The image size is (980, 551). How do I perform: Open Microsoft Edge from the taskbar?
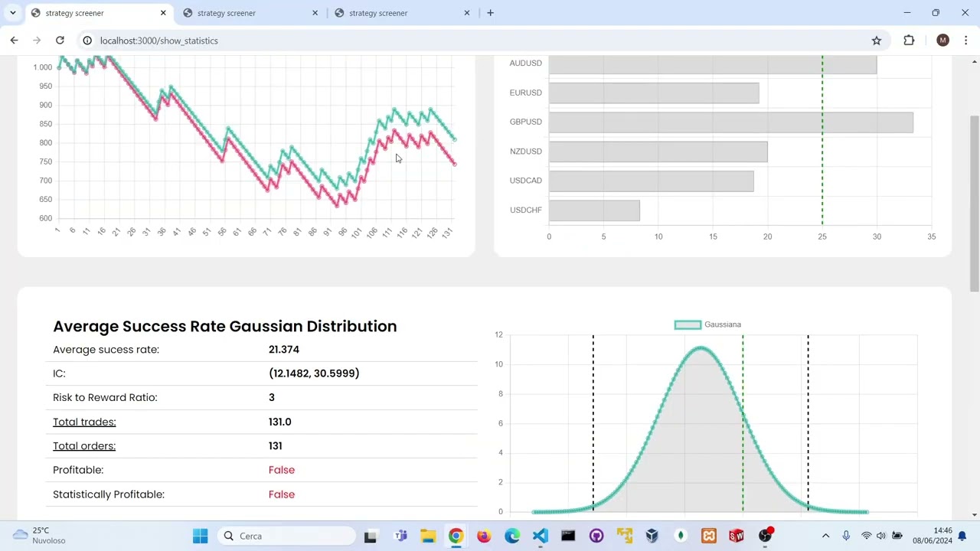pyautogui.click(x=512, y=536)
